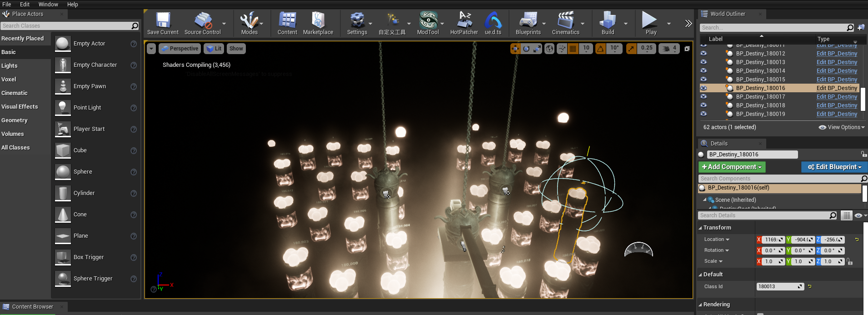Open the ModTool toolbar icon
This screenshot has width=868, height=315.
click(428, 24)
